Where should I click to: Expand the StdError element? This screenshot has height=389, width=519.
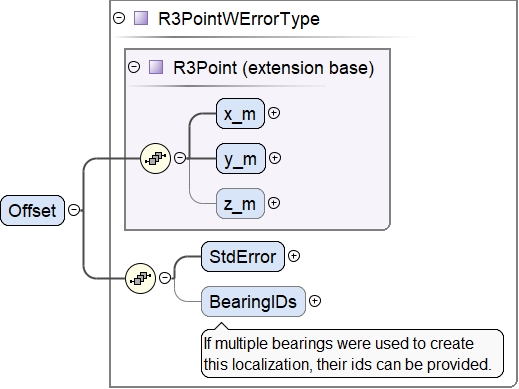click(294, 256)
